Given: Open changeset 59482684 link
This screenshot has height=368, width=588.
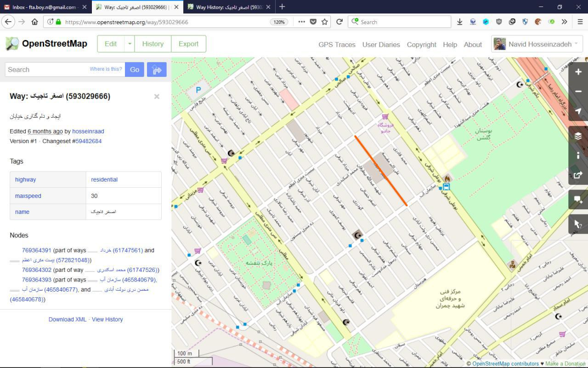Looking at the screenshot, I should pyautogui.click(x=89, y=141).
